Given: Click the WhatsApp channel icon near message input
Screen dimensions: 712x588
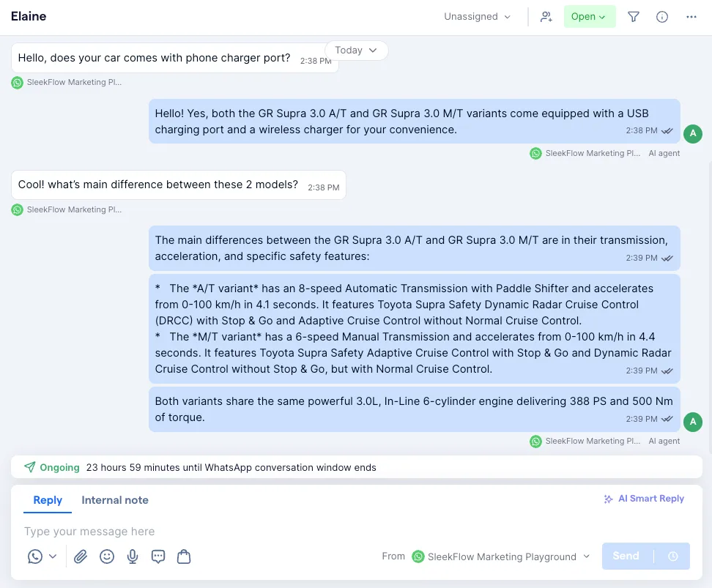Looking at the screenshot, I should [35, 557].
